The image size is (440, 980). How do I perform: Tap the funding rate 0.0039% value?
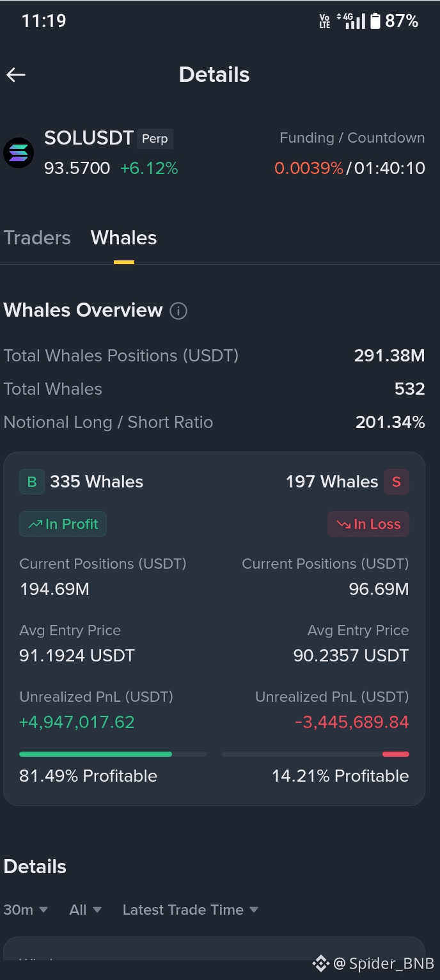[309, 168]
